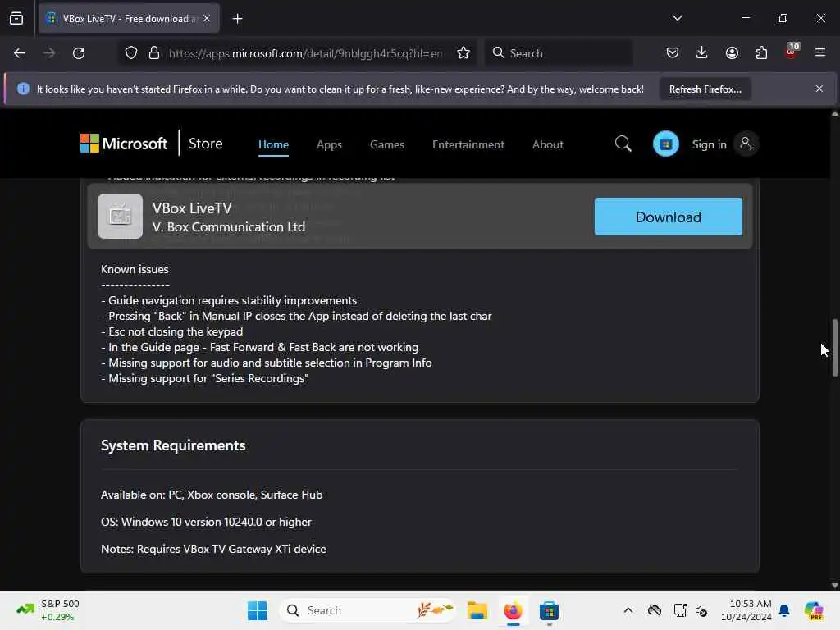
Task: Click the OS: Windows 10 version line
Action: tap(206, 522)
